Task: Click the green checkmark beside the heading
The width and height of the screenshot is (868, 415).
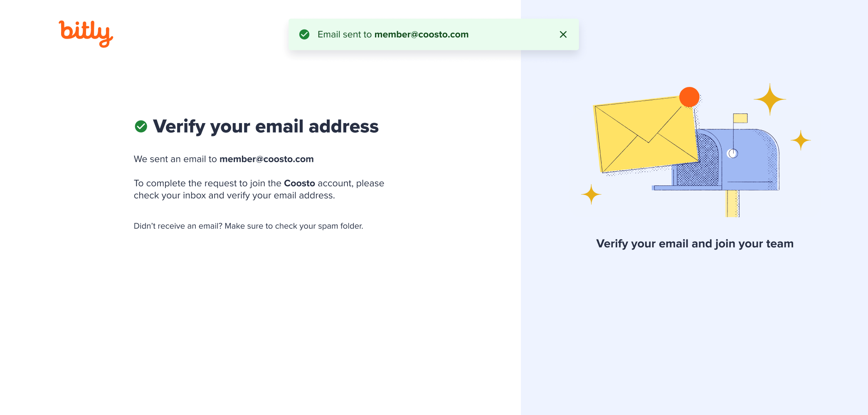Action: click(141, 126)
